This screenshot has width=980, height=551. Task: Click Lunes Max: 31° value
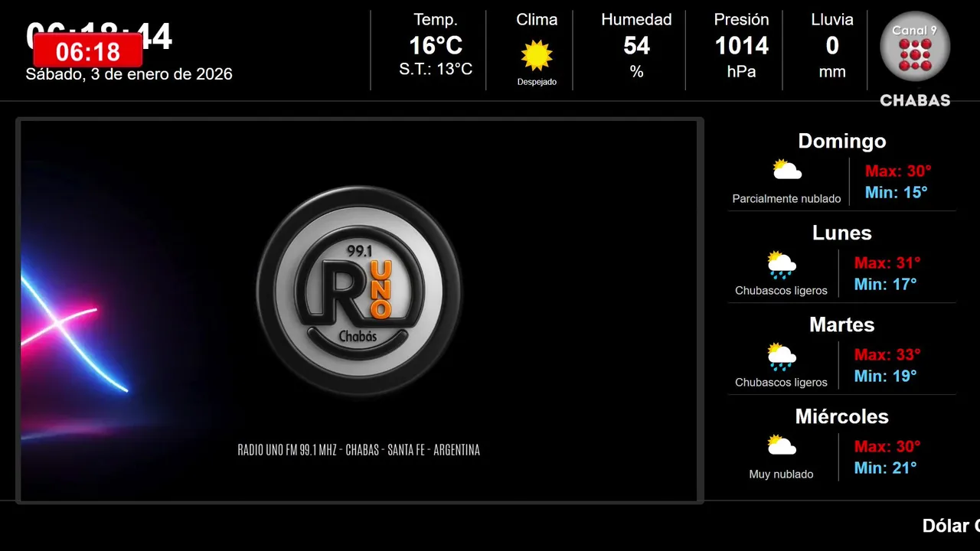pos(887,262)
